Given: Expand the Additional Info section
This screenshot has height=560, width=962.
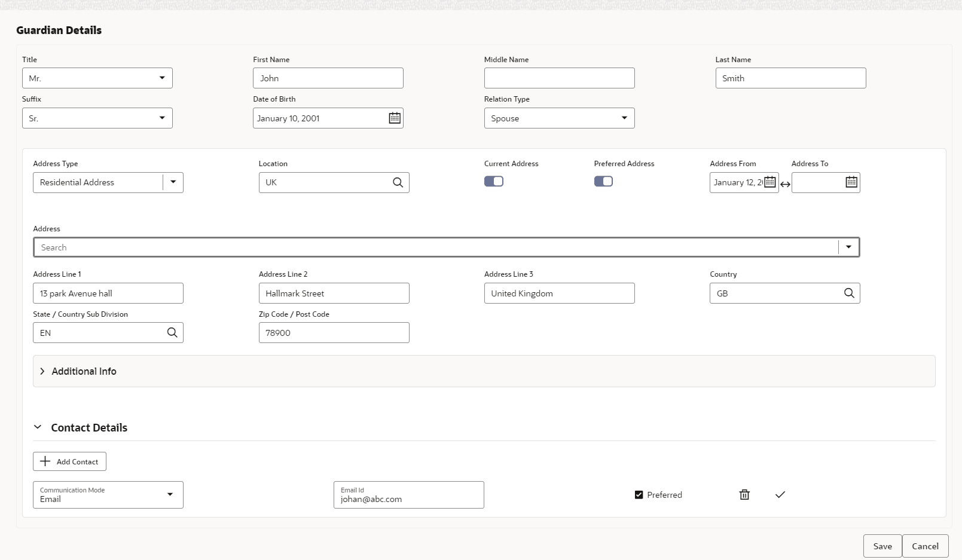Looking at the screenshot, I should [x=42, y=371].
